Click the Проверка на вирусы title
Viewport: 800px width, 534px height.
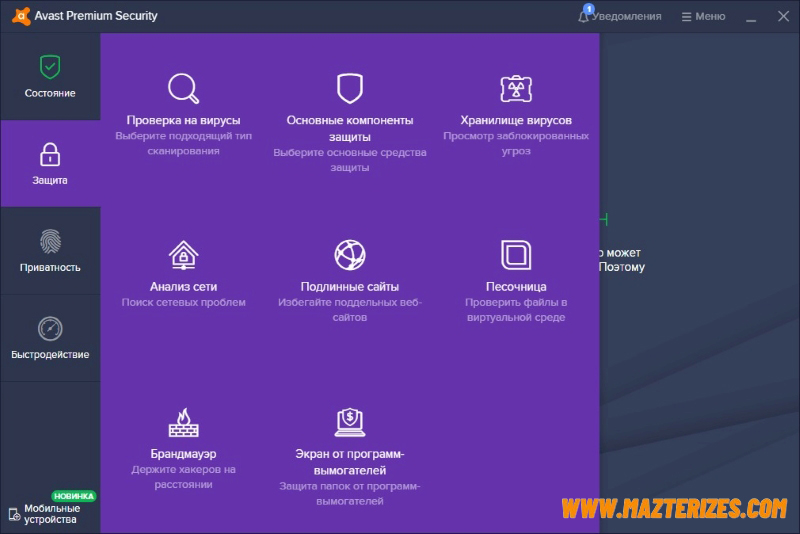(x=183, y=120)
